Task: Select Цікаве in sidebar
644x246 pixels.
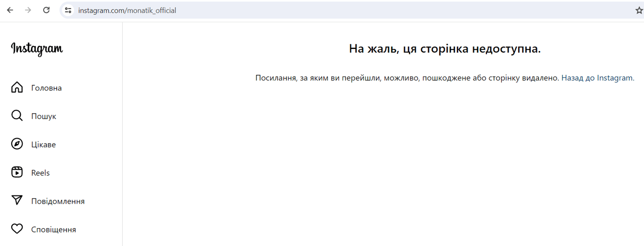Action: (43, 145)
